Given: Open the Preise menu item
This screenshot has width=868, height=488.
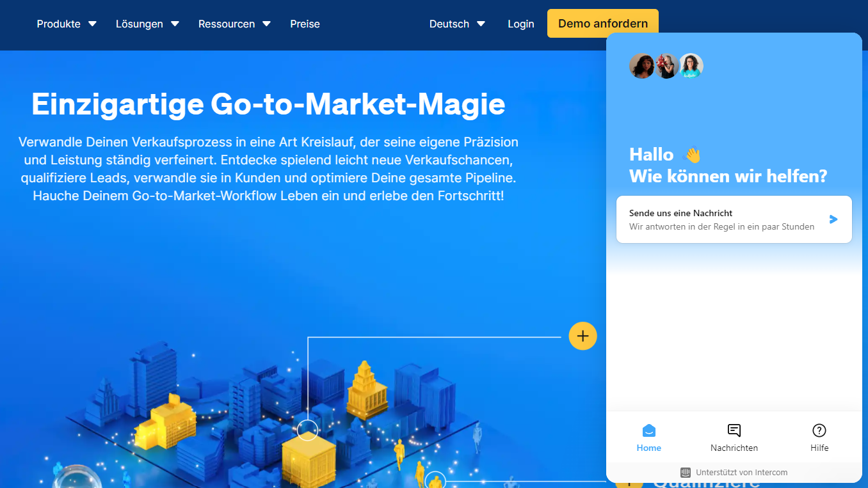Looking at the screenshot, I should point(305,24).
